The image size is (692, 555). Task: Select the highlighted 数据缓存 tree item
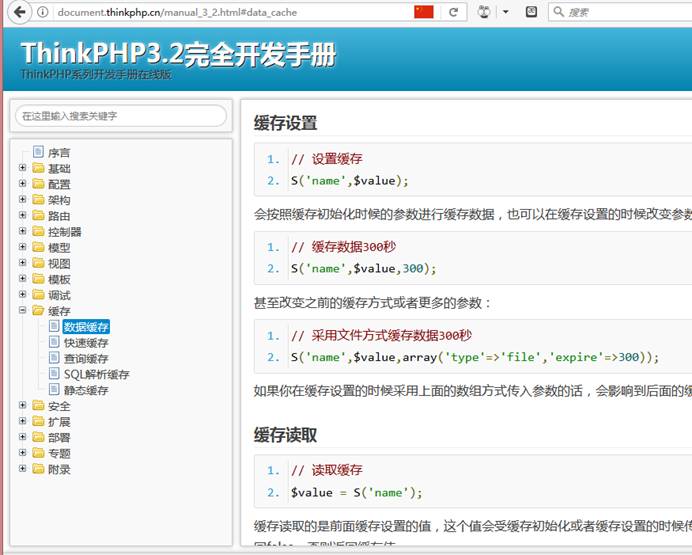[x=86, y=327]
